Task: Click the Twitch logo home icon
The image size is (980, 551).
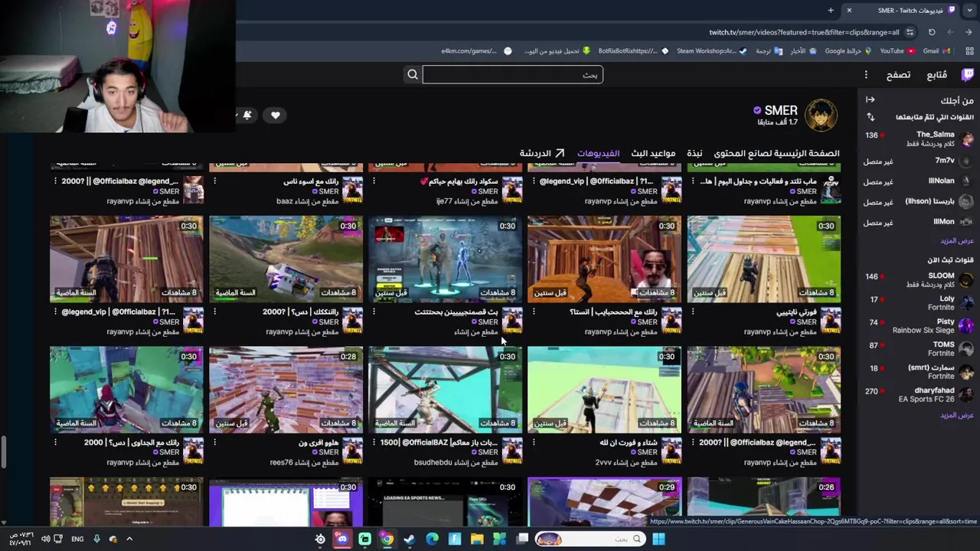Action: click(967, 74)
